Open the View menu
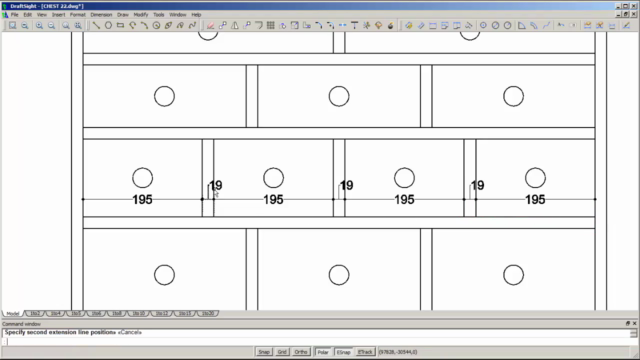640x360 pixels. pos(42,15)
